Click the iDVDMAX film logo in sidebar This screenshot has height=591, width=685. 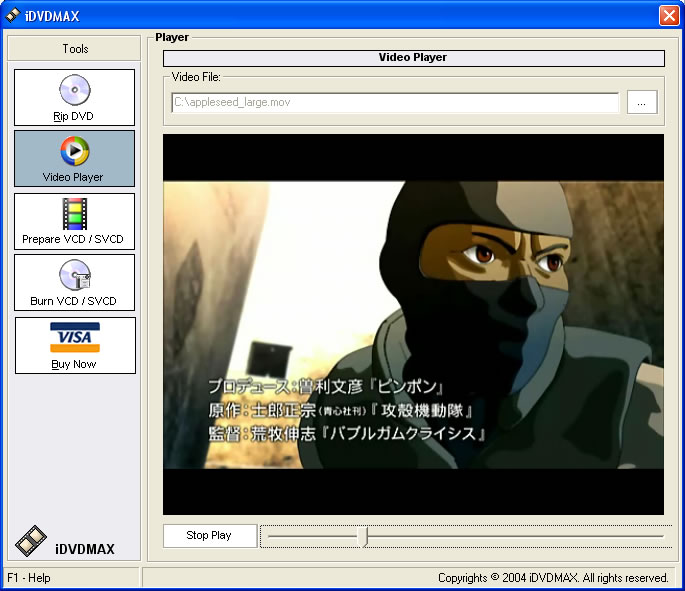coord(31,541)
